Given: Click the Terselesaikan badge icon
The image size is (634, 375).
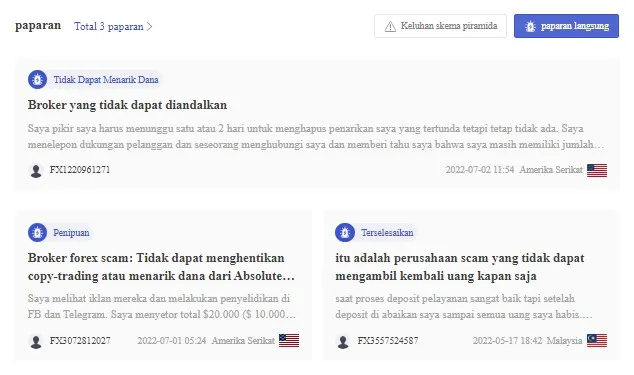Looking at the screenshot, I should click(345, 233).
